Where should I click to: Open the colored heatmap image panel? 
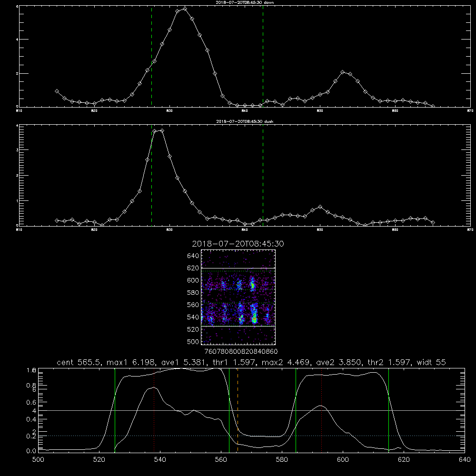click(x=238, y=297)
